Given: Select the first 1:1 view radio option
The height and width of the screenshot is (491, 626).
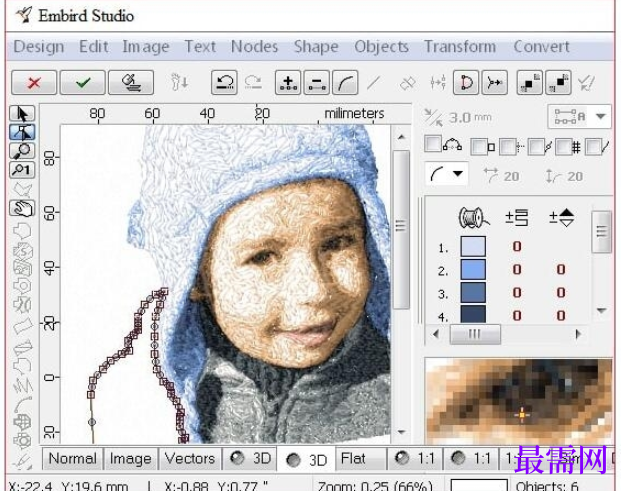Looking at the screenshot, I should 402,458.
